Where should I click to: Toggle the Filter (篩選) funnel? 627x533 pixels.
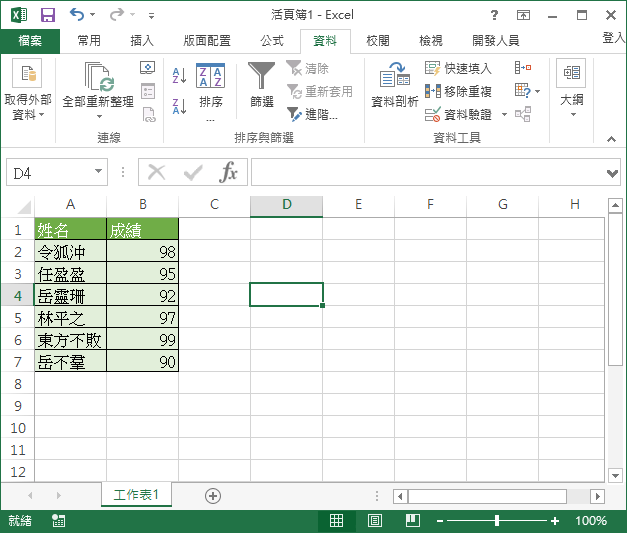(262, 85)
